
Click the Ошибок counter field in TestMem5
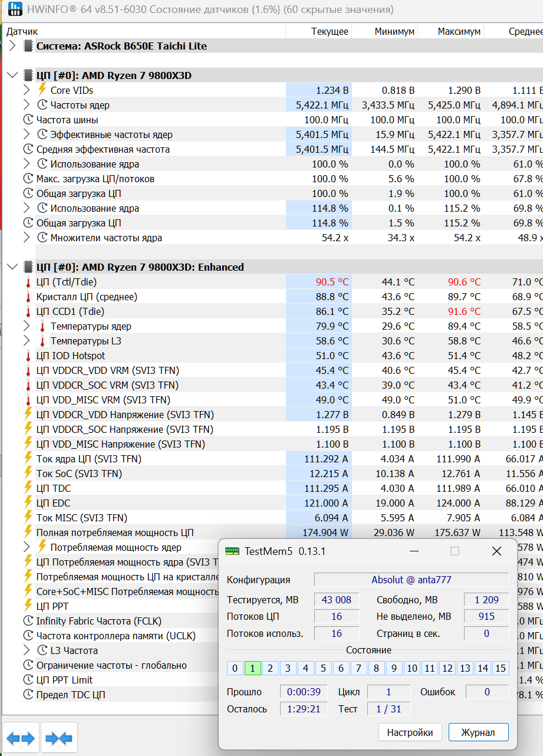[488, 692]
